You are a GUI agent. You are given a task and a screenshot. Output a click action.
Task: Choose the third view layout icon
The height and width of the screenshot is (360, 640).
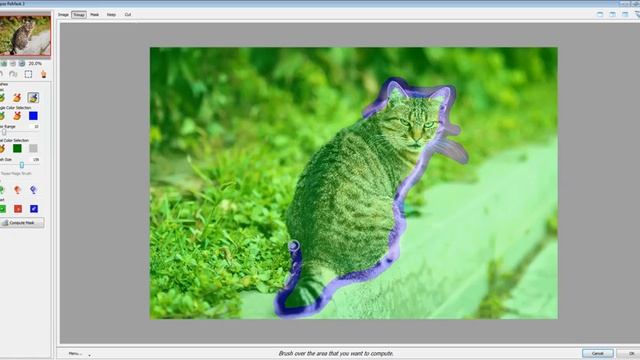pos(625,14)
